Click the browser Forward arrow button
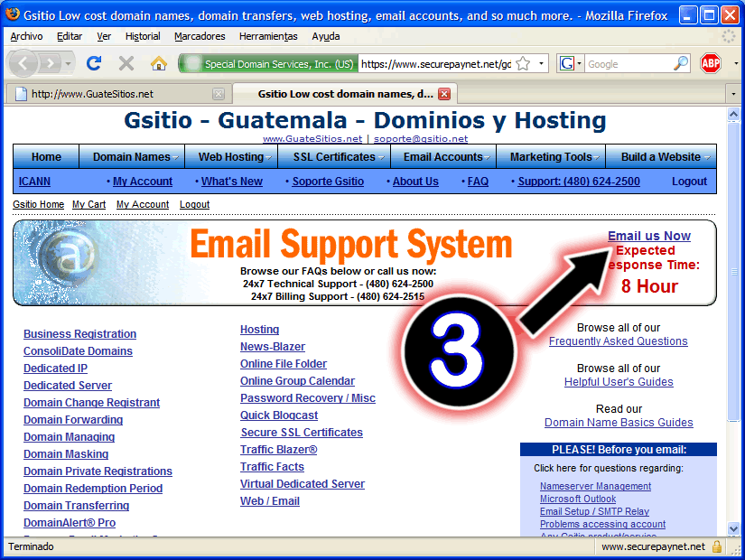745x560 pixels. (51, 63)
